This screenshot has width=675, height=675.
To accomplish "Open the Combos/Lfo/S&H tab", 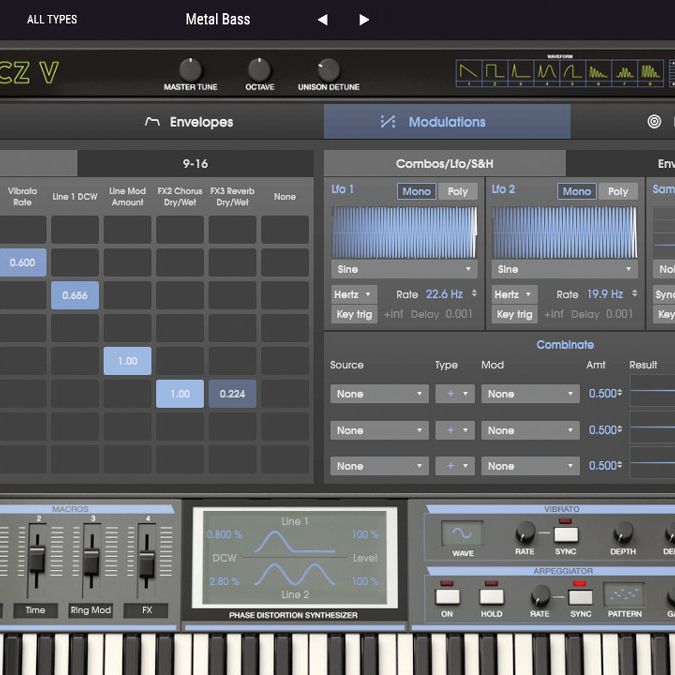I will click(445, 164).
